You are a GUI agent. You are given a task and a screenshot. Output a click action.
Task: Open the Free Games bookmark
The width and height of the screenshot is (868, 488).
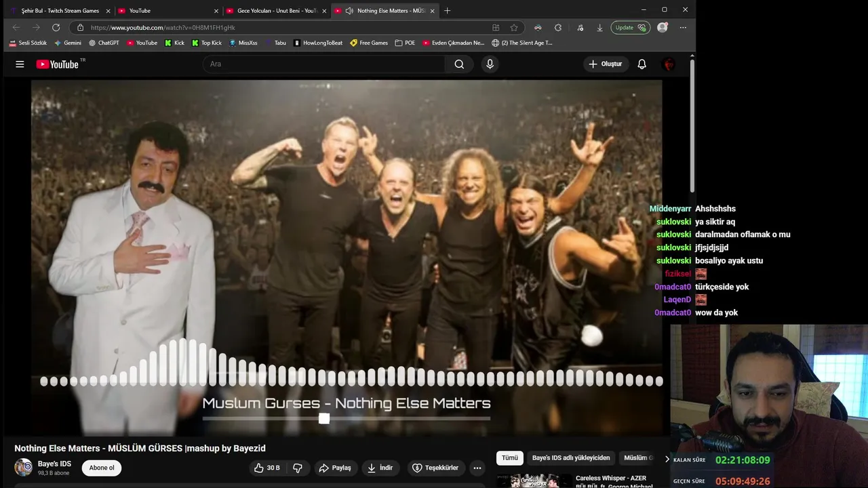[369, 43]
